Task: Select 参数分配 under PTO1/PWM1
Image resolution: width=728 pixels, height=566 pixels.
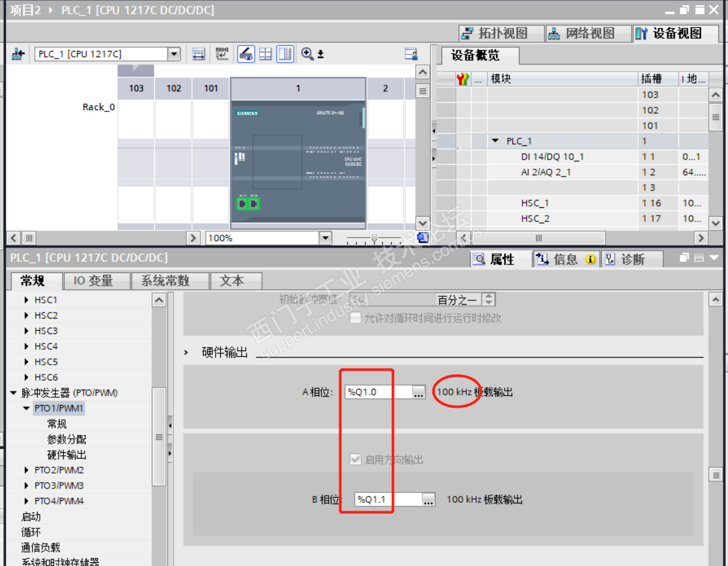Action: (x=66, y=439)
